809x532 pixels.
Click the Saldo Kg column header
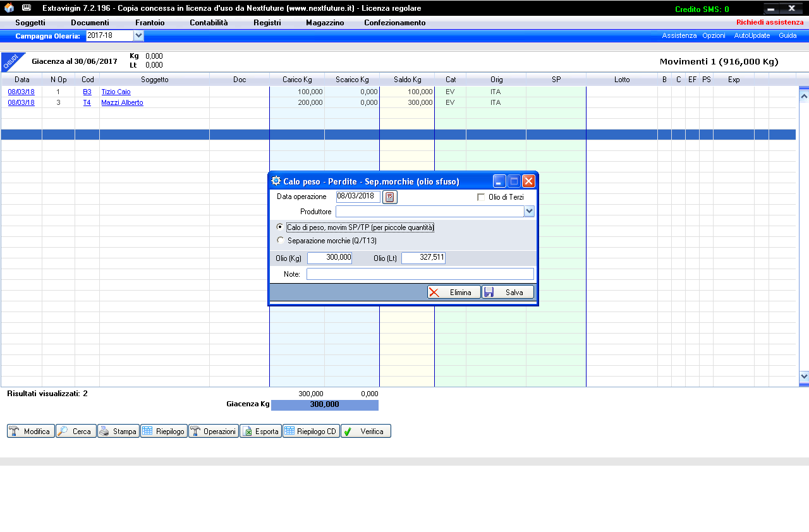[x=407, y=80]
